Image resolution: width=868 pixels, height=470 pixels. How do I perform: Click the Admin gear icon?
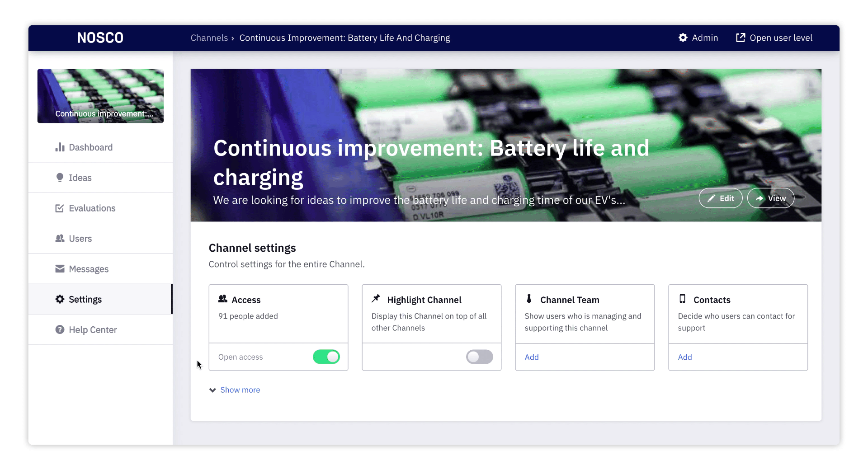tap(683, 38)
